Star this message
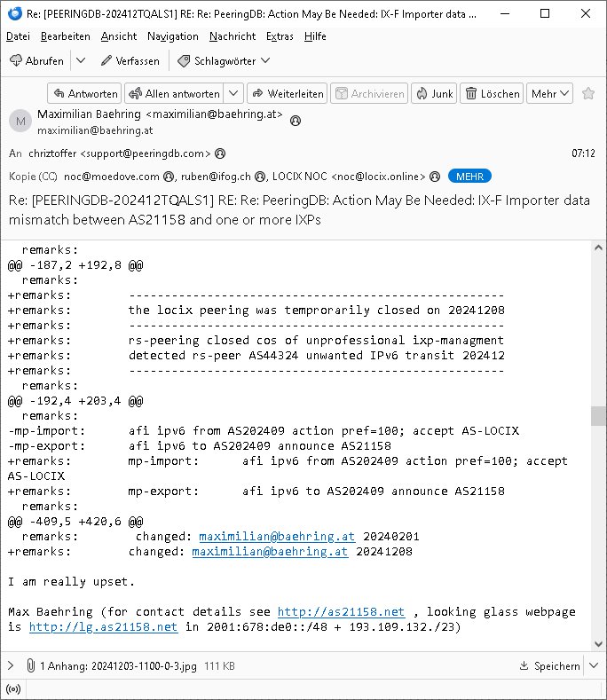This screenshot has width=607, height=700. pyautogui.click(x=588, y=93)
